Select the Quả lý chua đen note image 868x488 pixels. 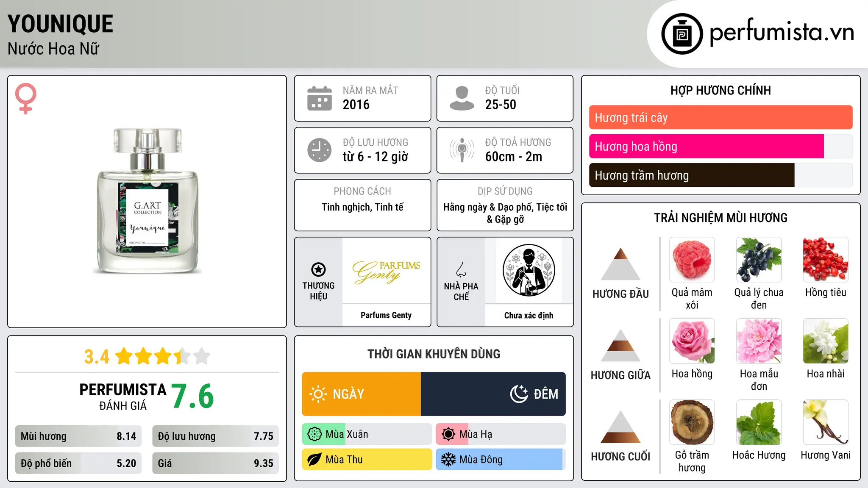click(x=759, y=260)
